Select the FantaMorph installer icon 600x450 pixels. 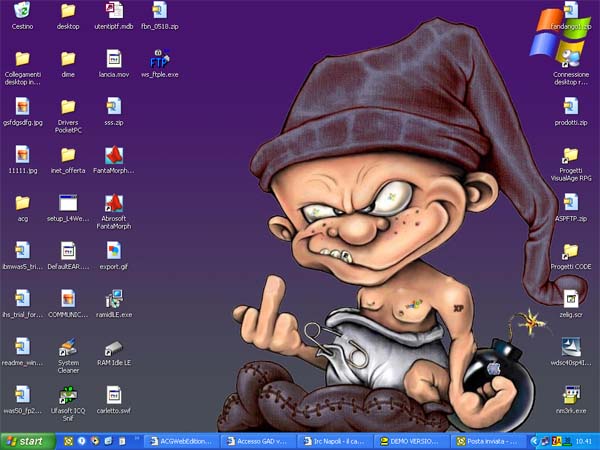(114, 155)
